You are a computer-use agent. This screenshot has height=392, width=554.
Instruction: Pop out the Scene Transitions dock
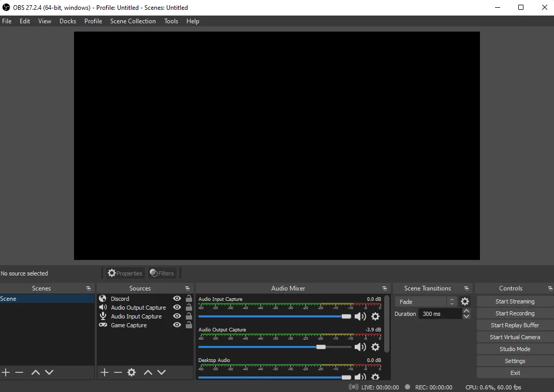[466, 288]
